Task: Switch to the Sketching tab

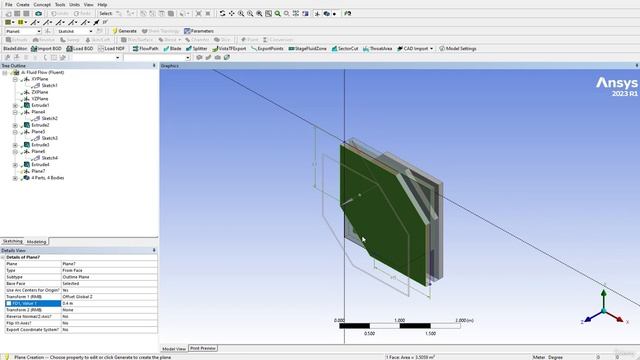Action: 13,241
